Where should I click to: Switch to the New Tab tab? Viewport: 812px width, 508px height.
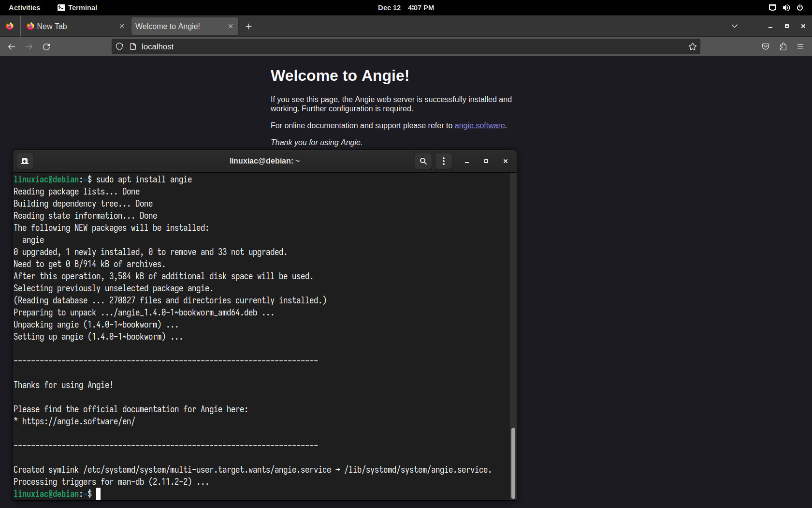click(x=76, y=26)
